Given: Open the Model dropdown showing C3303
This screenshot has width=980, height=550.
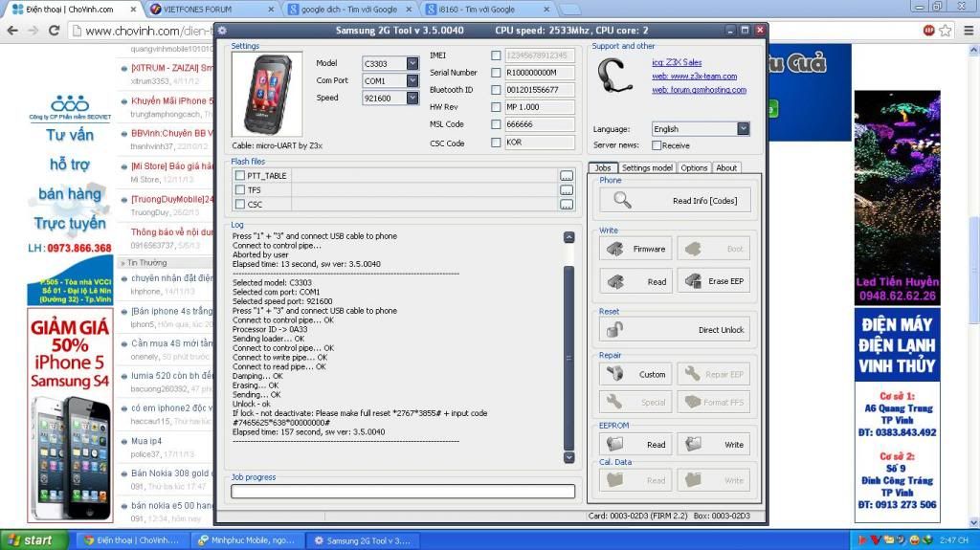Looking at the screenshot, I should pos(412,63).
